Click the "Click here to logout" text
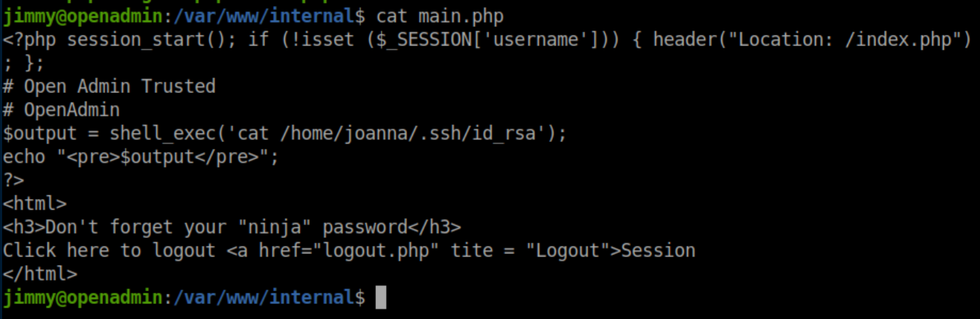Viewport: 980px width, 319px height. tap(109, 250)
